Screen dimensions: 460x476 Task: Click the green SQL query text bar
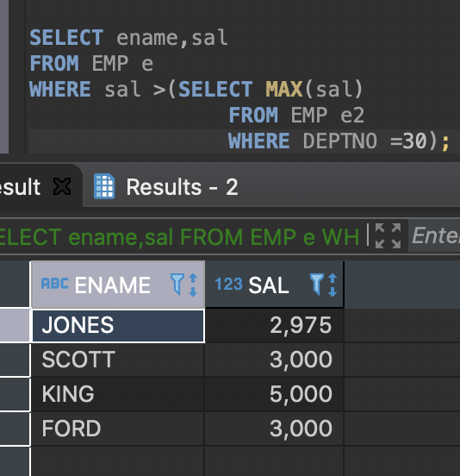pos(179,237)
